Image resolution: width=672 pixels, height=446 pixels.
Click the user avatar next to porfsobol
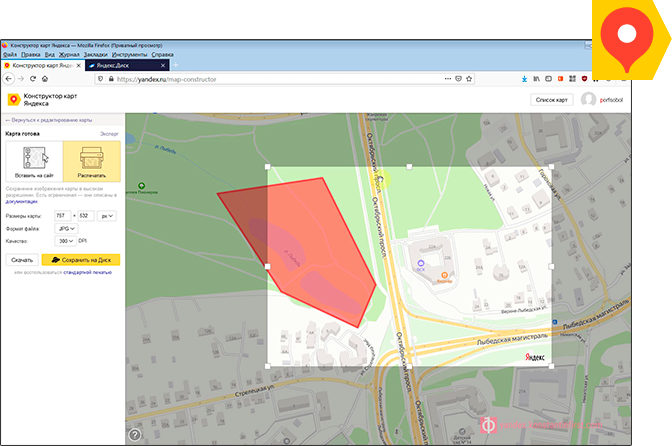point(588,99)
